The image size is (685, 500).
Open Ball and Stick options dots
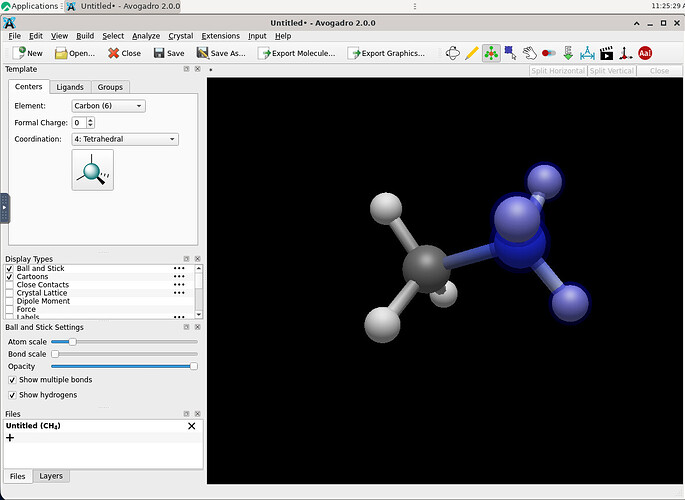[179, 269]
